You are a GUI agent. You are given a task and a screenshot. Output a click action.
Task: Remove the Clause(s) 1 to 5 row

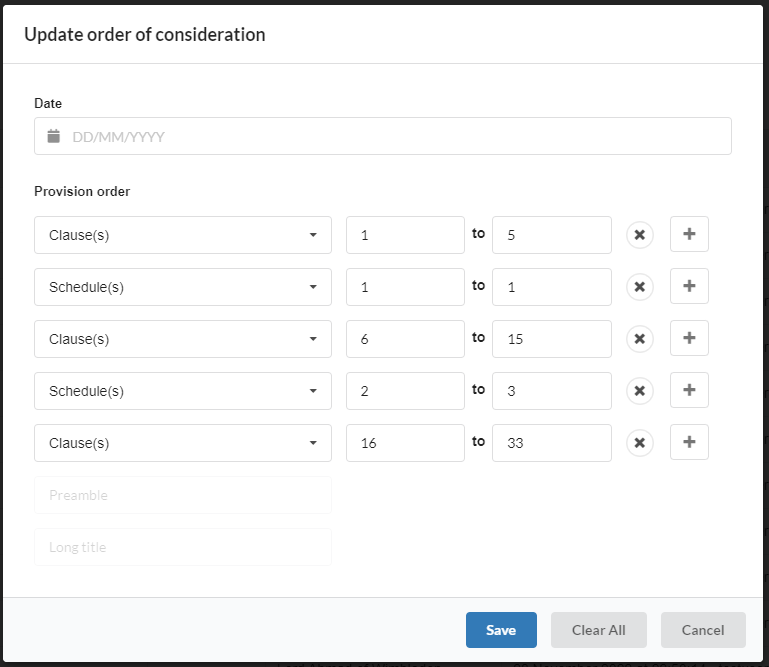click(640, 235)
